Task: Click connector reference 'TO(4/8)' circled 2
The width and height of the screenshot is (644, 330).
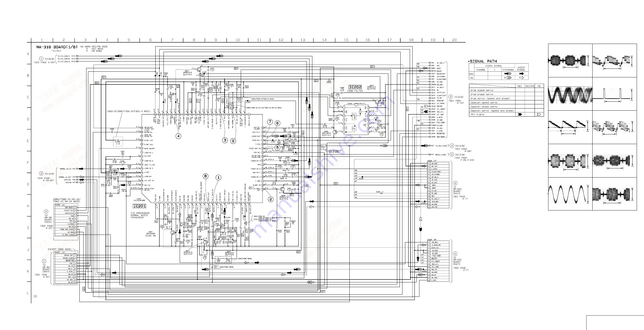Action: click(47, 174)
